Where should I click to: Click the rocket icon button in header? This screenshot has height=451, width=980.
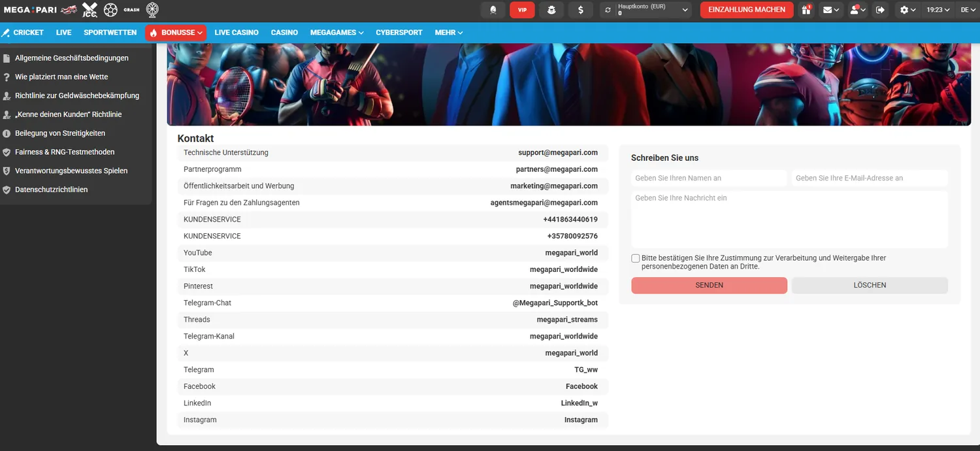pos(493,10)
